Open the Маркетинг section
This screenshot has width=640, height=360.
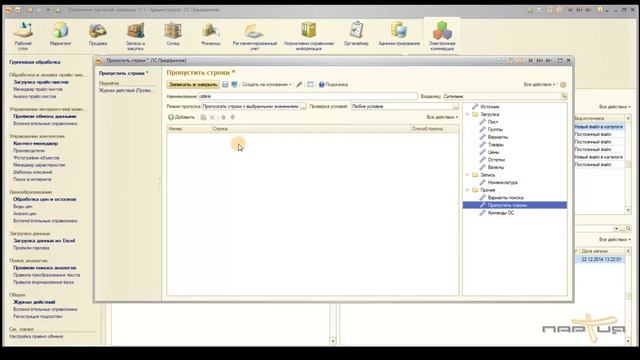pyautogui.click(x=60, y=34)
